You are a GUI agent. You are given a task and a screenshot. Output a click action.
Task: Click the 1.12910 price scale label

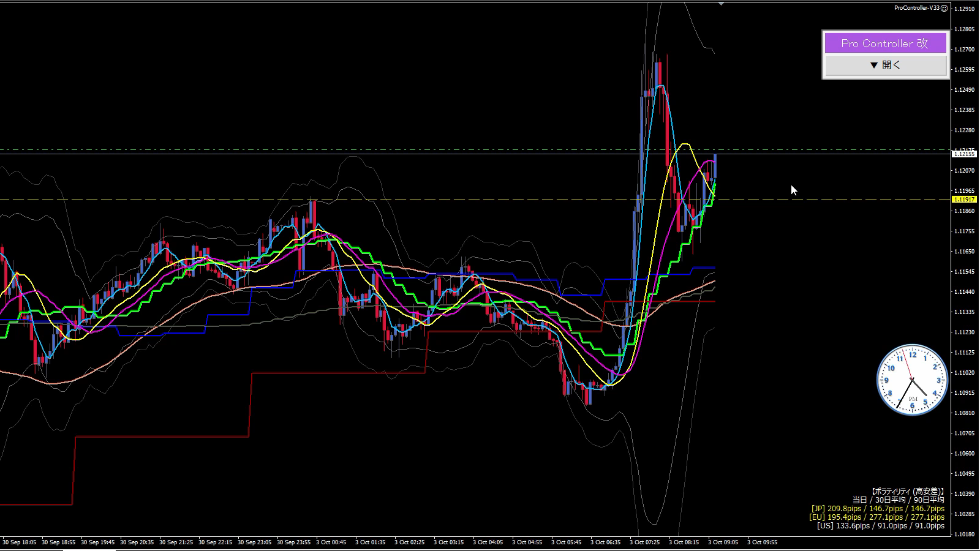click(x=965, y=9)
